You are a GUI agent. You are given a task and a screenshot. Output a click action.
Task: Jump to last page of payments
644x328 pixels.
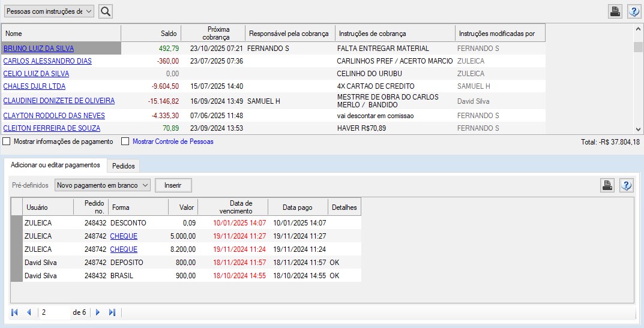point(112,312)
